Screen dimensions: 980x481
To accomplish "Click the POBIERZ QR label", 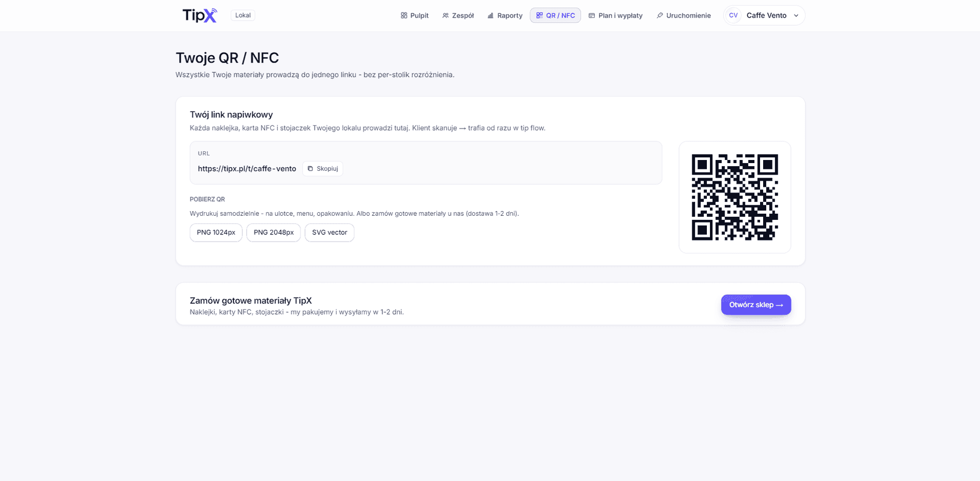I will pyautogui.click(x=207, y=199).
